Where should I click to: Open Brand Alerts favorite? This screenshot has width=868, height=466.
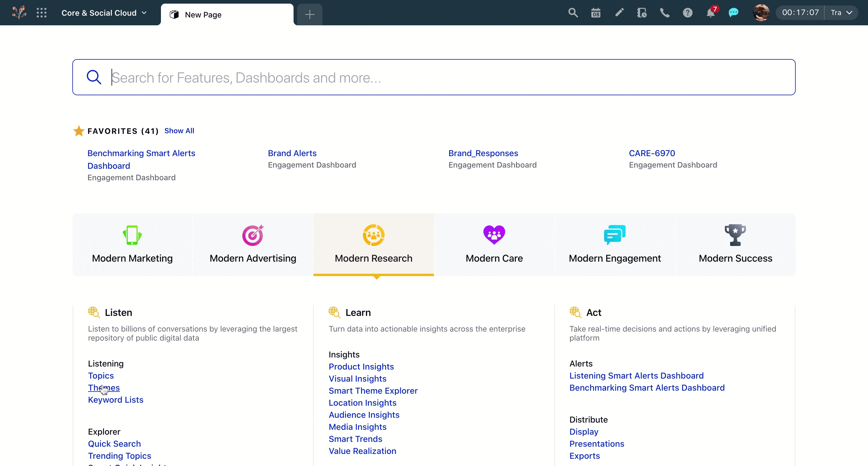tap(292, 153)
